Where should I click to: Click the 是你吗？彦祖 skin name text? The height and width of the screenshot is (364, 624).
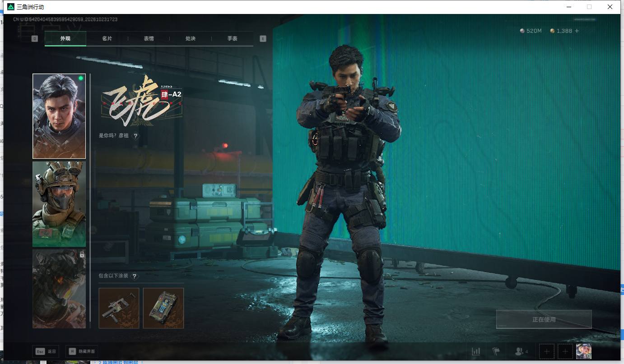pyautogui.click(x=114, y=136)
